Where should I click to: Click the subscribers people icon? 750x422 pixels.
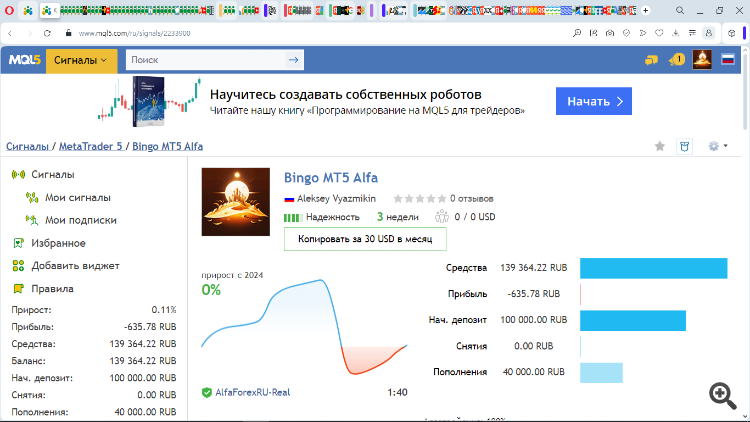441,217
